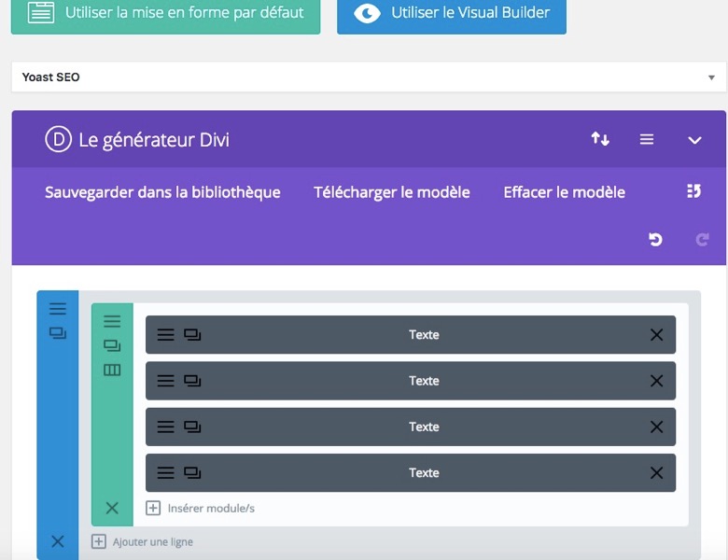Expand the Yoast SEO metabox
Image resolution: width=728 pixels, height=560 pixels.
coord(711,77)
